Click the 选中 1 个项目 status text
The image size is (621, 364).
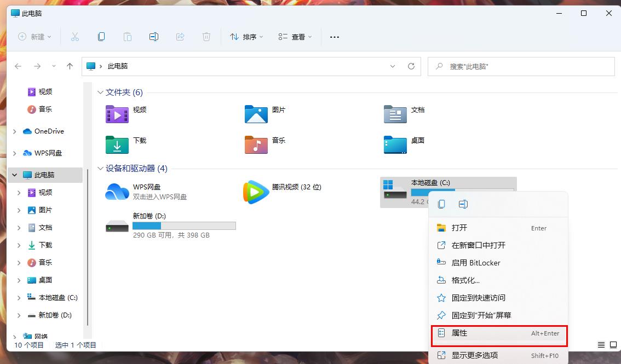(75, 345)
